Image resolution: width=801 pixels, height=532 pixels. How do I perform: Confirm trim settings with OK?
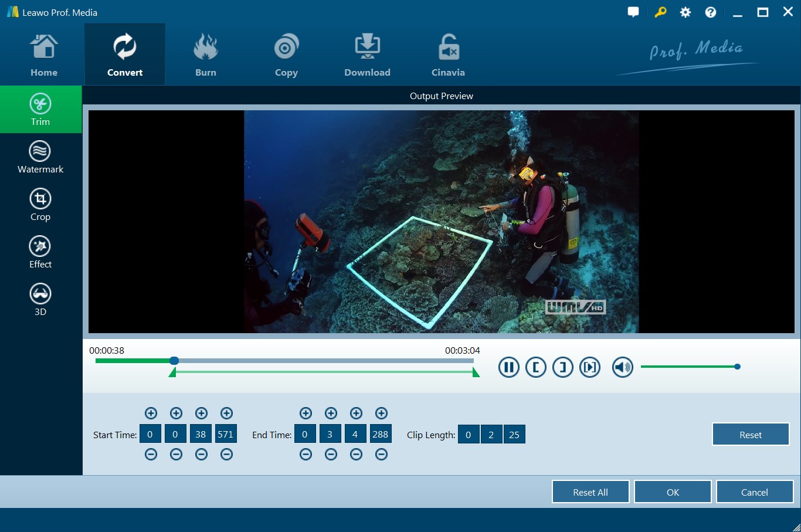coord(673,492)
